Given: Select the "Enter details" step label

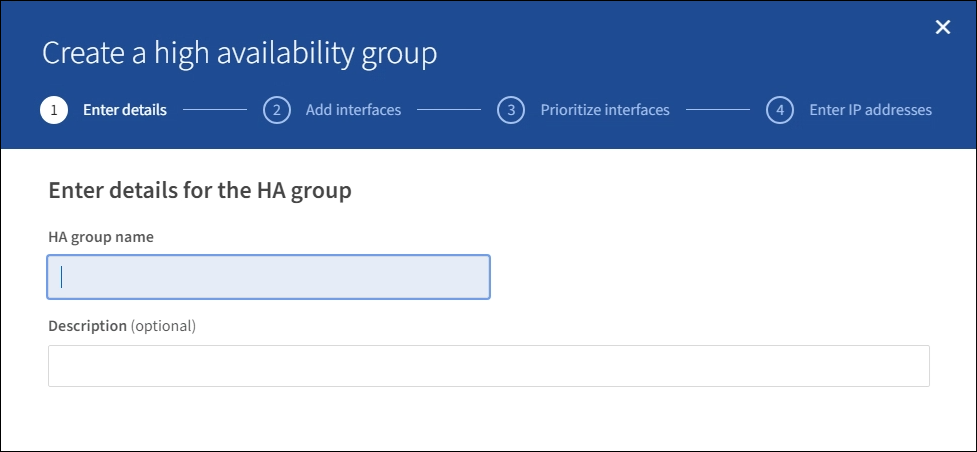Looking at the screenshot, I should click(125, 110).
